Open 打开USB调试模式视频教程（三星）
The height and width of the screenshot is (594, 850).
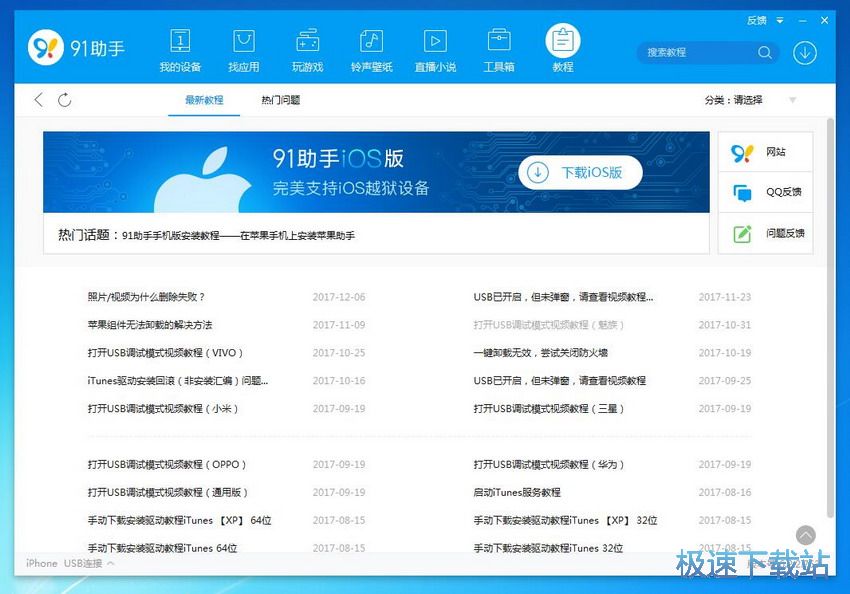[x=549, y=408]
